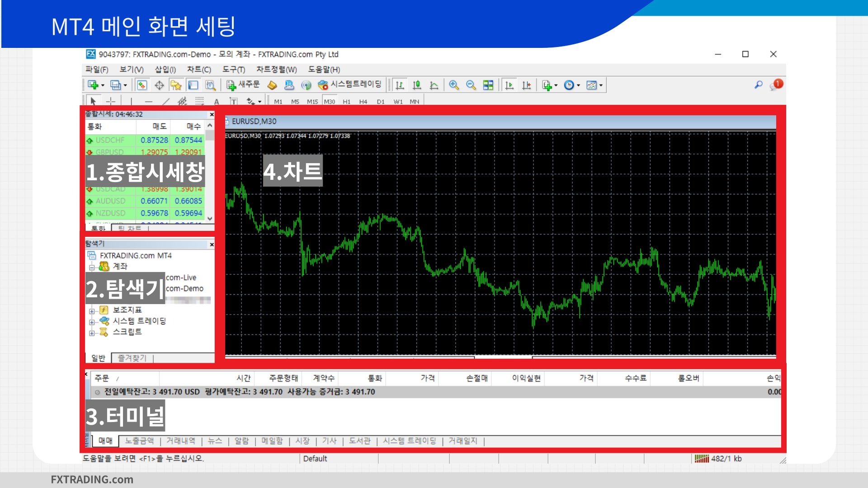Toggle the Navigator folder-star icon
868x488 pixels.
coord(176,85)
